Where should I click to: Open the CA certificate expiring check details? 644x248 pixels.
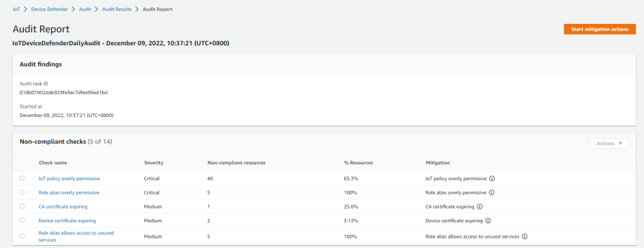pyautogui.click(x=63, y=206)
